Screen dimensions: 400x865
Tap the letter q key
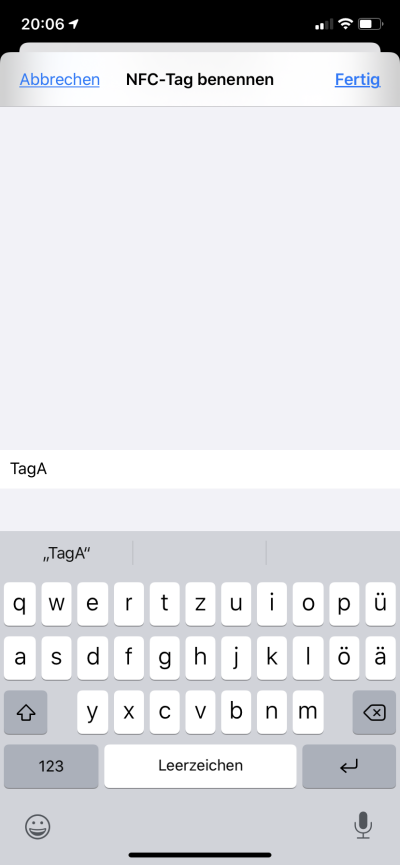point(19,604)
